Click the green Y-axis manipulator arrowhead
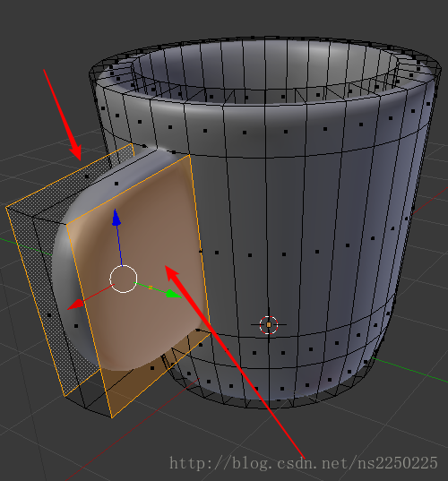Screen dimensions: 448x481 [173, 294]
